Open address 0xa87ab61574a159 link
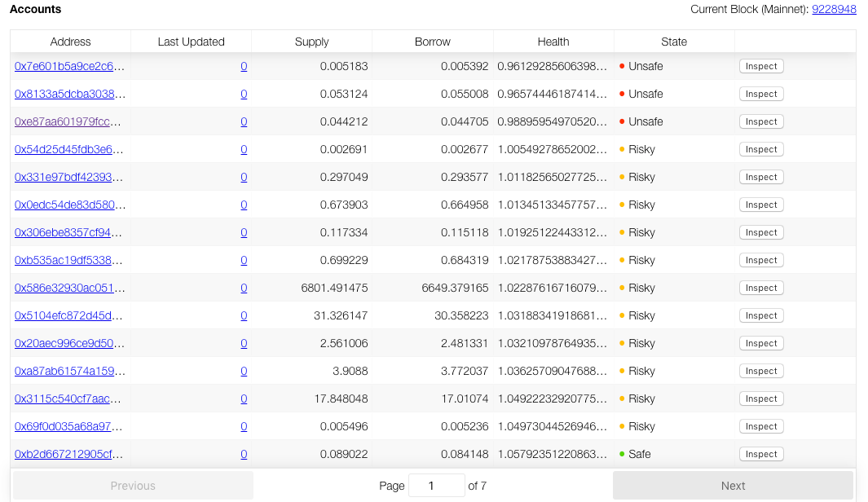Screen dimensions: 868x502 pyautogui.click(x=70, y=371)
